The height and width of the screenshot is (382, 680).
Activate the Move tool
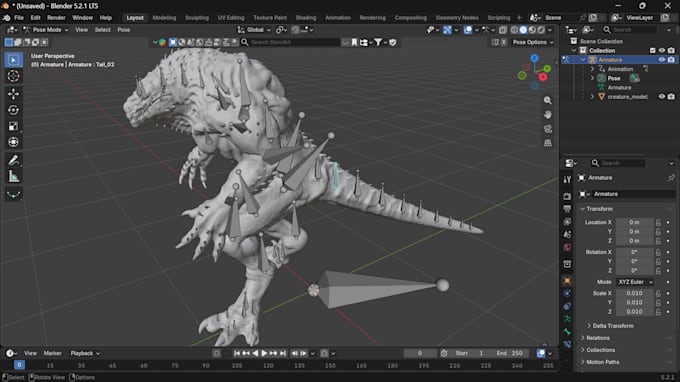[x=13, y=94]
